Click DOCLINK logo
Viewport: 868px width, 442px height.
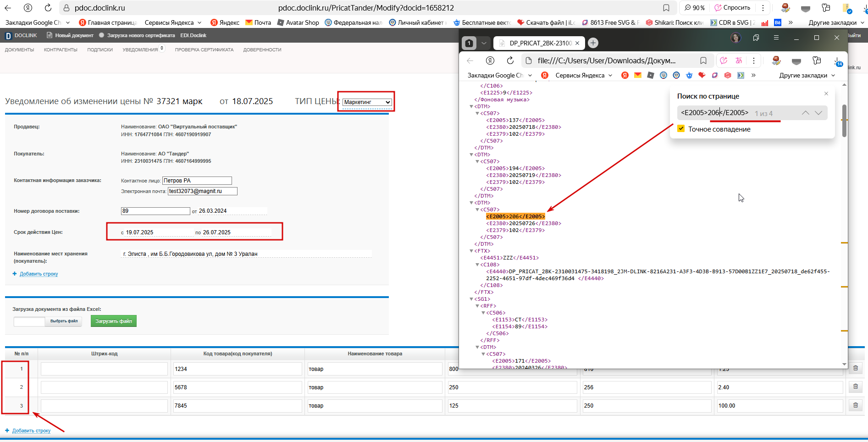[x=21, y=35]
